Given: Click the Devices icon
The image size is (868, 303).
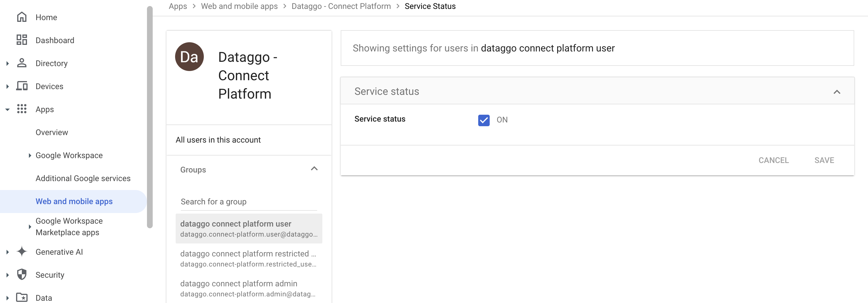Looking at the screenshot, I should click(x=22, y=86).
